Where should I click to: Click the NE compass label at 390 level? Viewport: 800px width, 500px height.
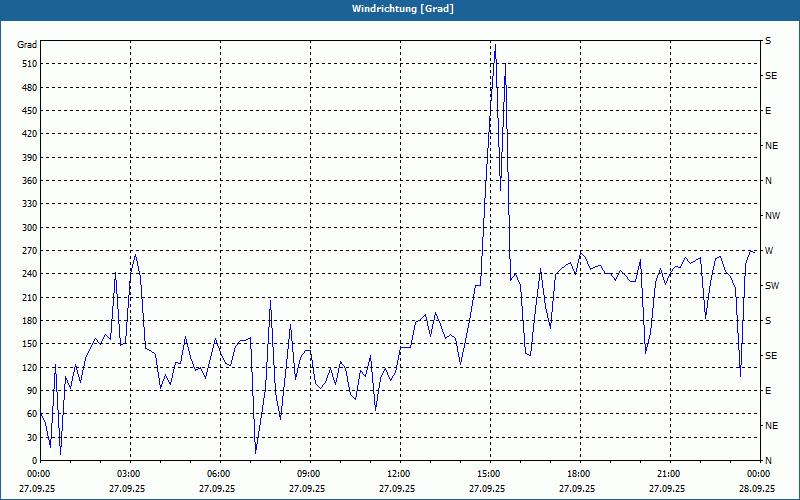[x=771, y=146]
